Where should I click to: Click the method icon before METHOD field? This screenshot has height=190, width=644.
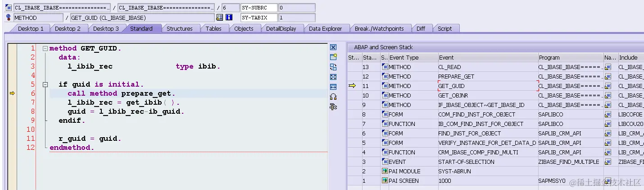[x=8, y=18]
